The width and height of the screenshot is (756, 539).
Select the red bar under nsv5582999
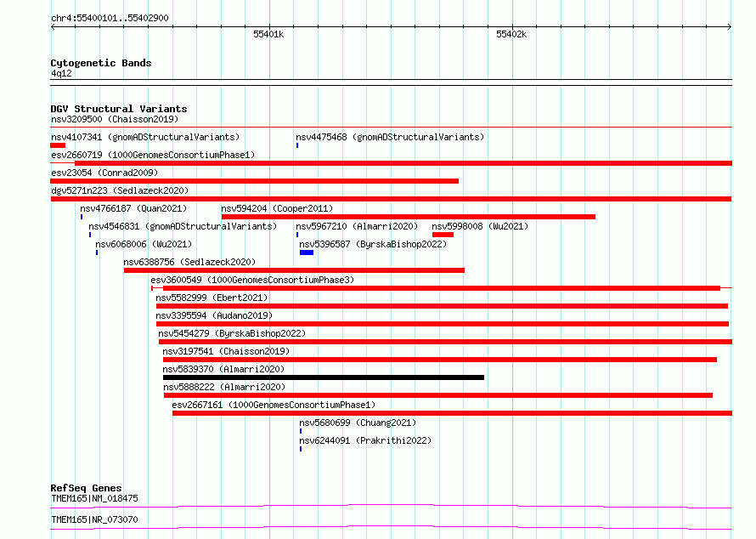pos(442,306)
